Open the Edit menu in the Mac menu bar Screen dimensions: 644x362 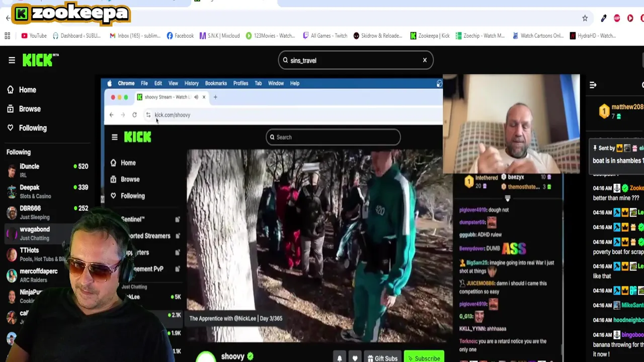click(x=158, y=83)
